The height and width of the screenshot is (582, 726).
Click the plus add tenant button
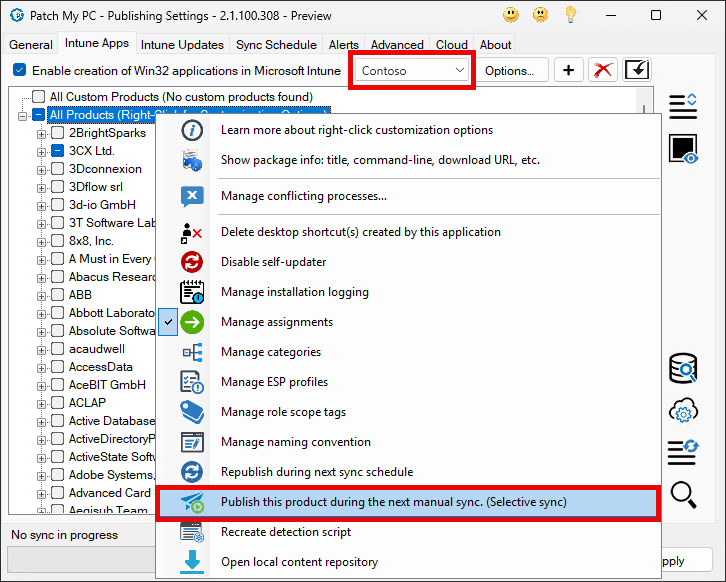tap(569, 70)
